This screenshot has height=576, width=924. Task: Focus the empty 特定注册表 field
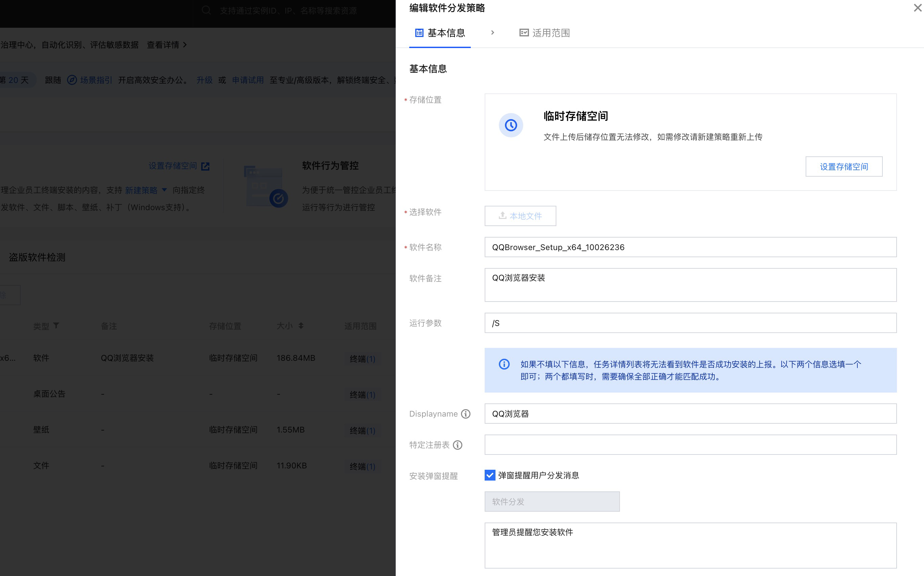tap(690, 445)
